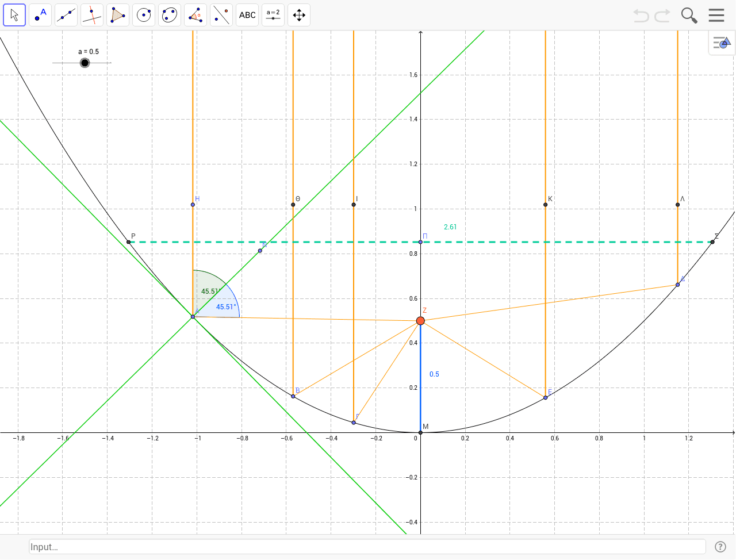
Task: Choose the Line through two points tool
Action: tap(66, 15)
